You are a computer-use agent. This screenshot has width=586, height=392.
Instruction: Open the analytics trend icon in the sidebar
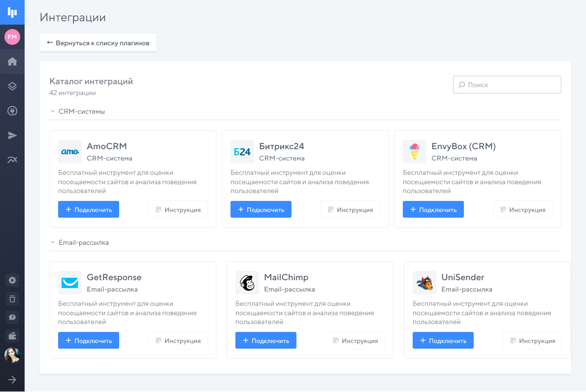pos(12,160)
